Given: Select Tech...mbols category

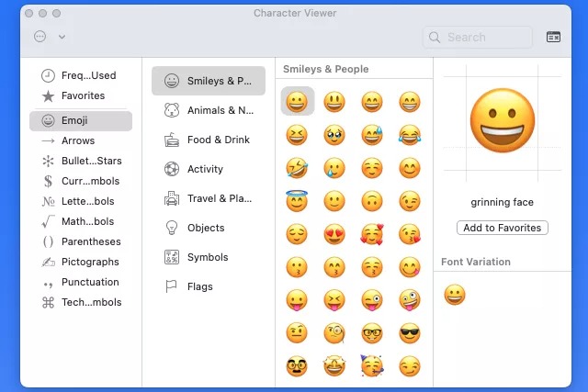Looking at the screenshot, I should coord(81,302).
